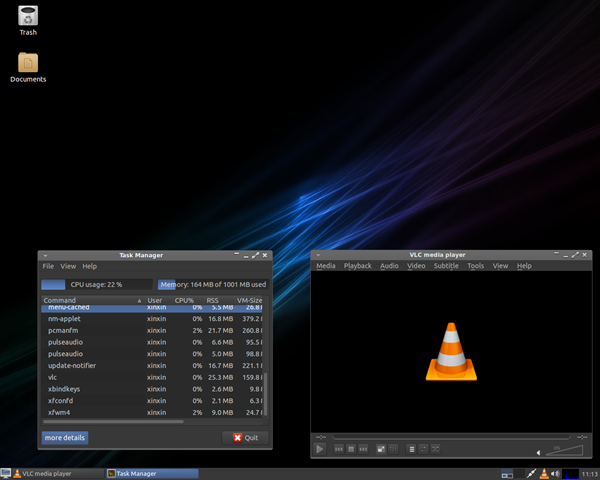This screenshot has height=480, width=600.
Task: Open the File menu in Task Manager
Action: coord(48,267)
